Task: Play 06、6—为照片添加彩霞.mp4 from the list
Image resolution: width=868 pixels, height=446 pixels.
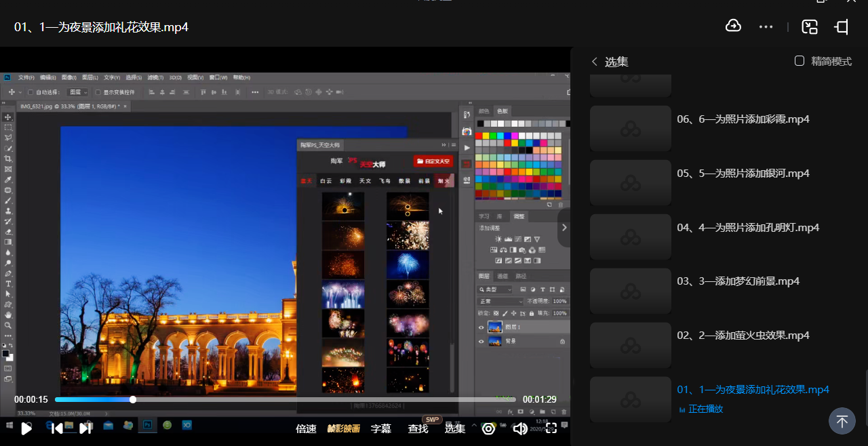Action: pyautogui.click(x=743, y=119)
